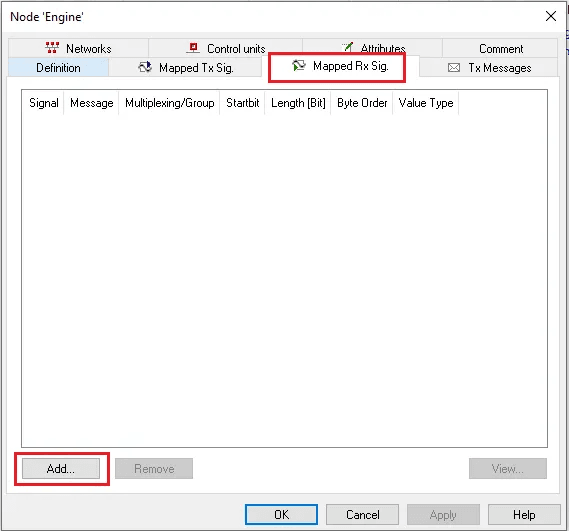The width and height of the screenshot is (569, 531).
Task: Open the Comment tab
Action: pos(500,48)
